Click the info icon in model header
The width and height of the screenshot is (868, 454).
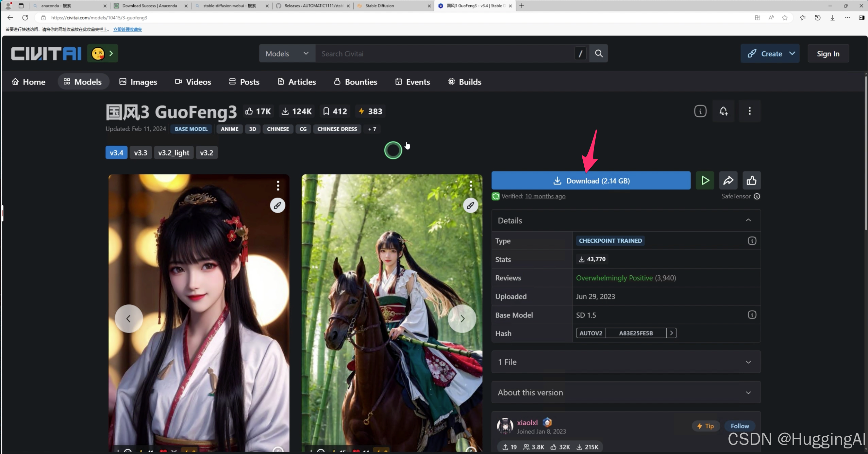700,111
